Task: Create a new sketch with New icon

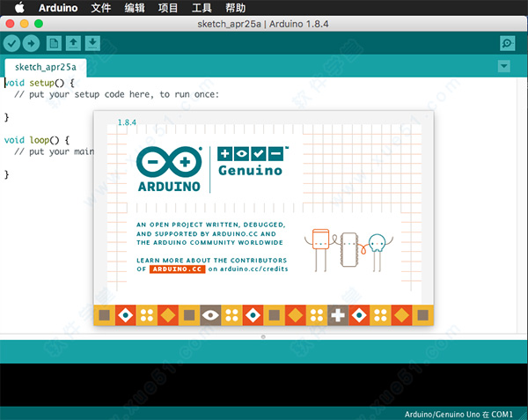Action: [x=54, y=43]
